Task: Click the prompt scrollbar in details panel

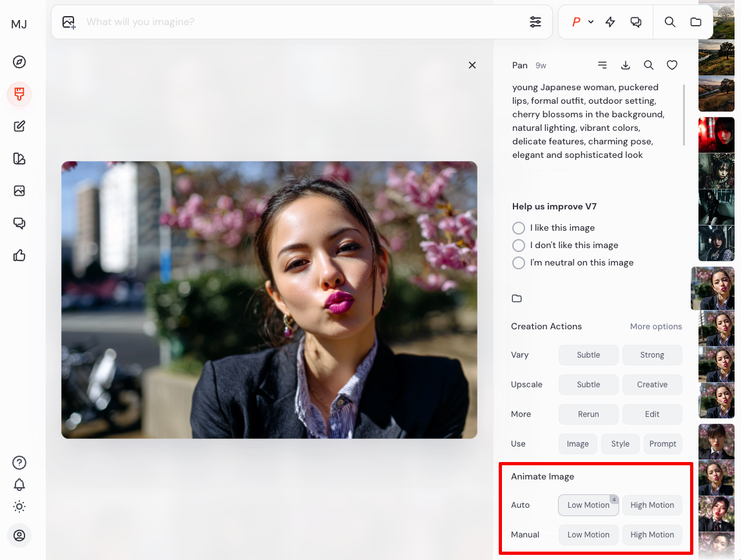Action: coord(684,115)
